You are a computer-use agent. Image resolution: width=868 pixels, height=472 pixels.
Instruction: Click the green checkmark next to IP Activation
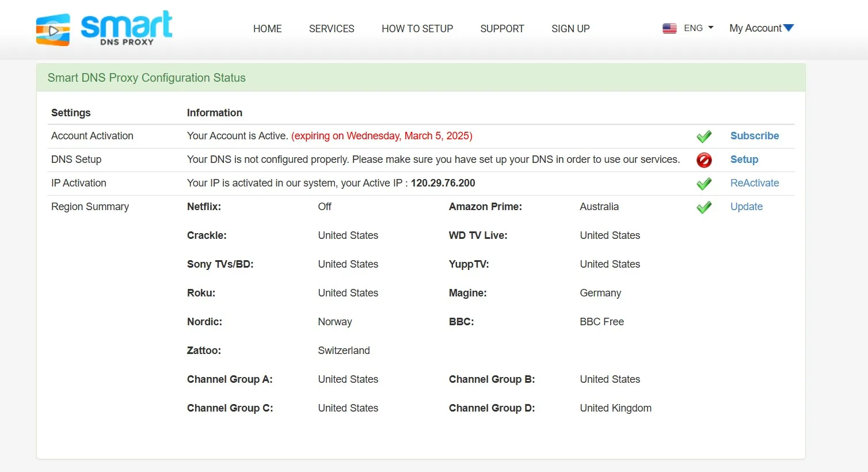click(704, 184)
